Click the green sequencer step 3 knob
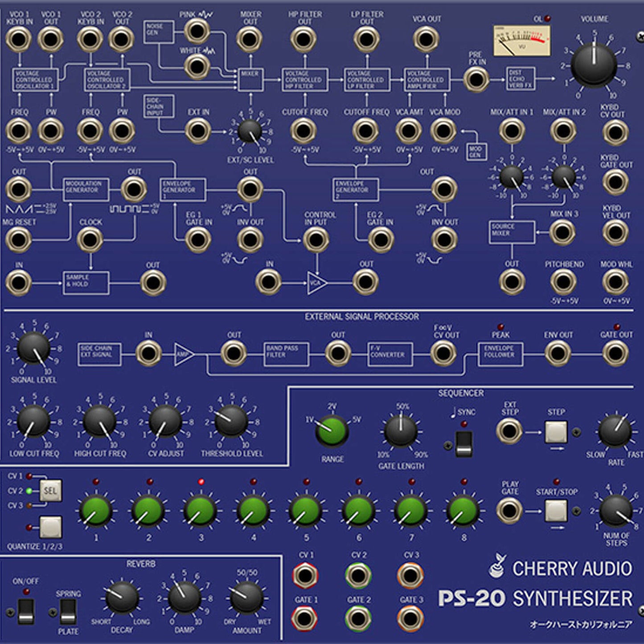The height and width of the screenshot is (644, 644). (201, 511)
